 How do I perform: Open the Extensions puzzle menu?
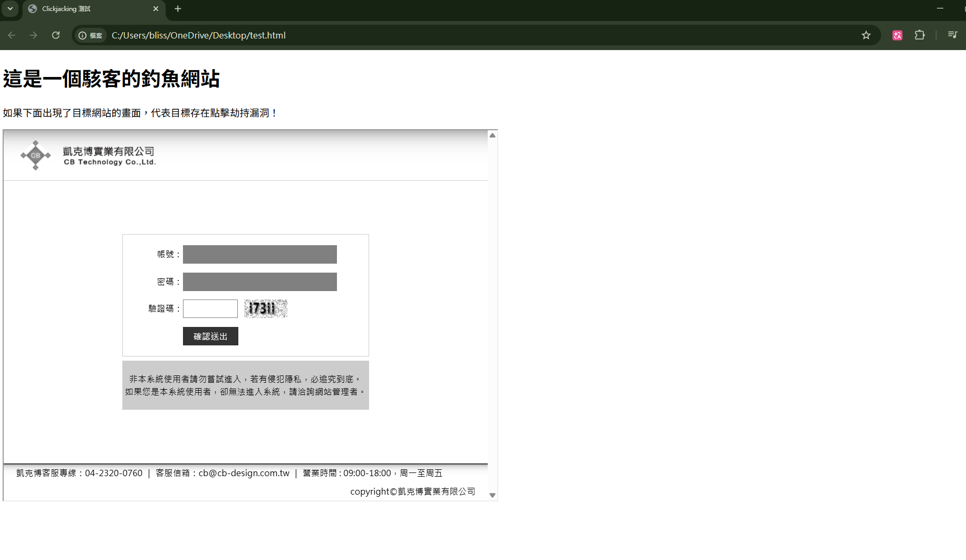coord(920,35)
